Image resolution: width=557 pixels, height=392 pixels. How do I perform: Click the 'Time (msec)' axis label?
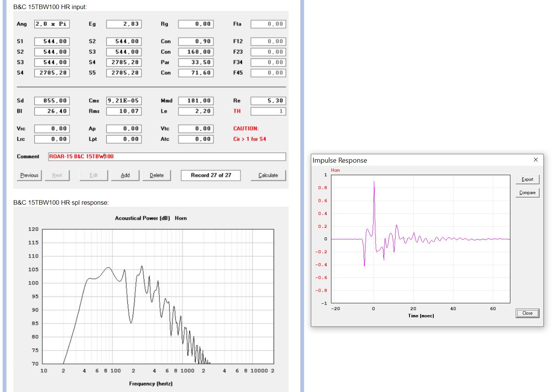tap(421, 316)
